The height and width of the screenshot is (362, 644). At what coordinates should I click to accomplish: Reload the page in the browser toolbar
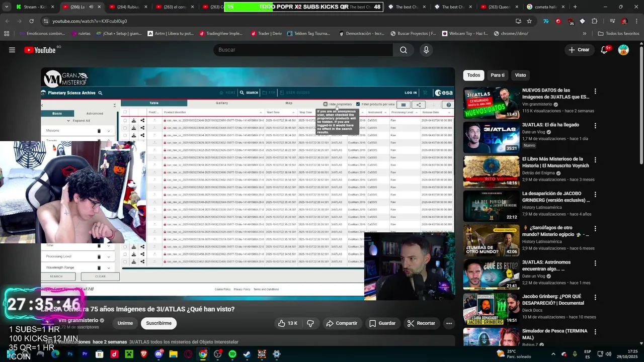click(x=31, y=21)
